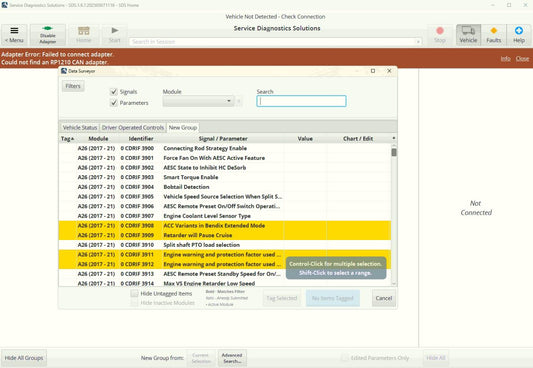
Task: Open the Module dropdown
Action: coord(198,101)
